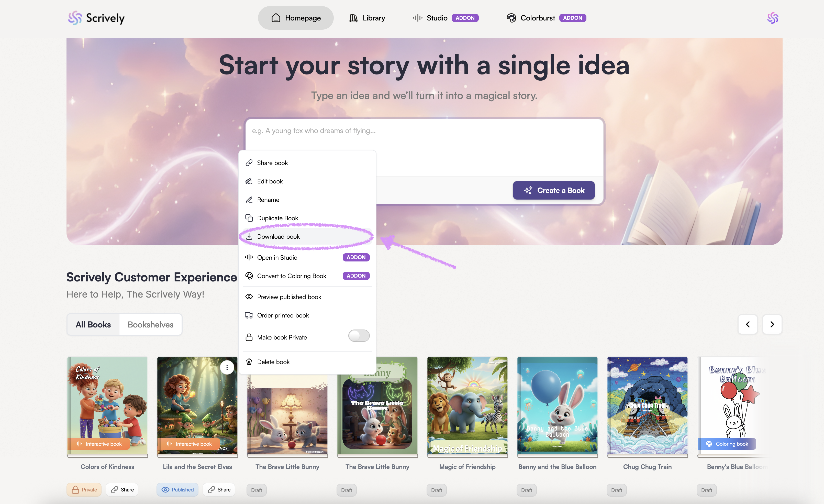Click the Scrively logo in header

[96, 18]
